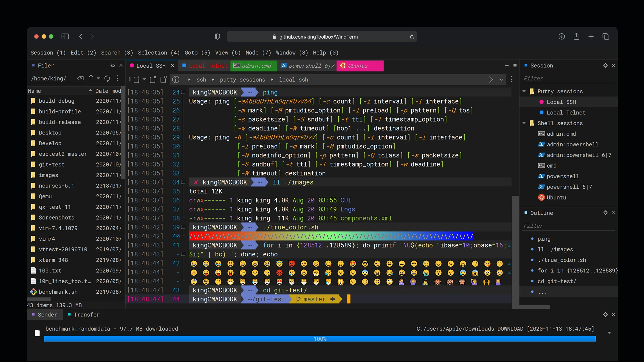Close the Local SSH tab

coord(173,66)
